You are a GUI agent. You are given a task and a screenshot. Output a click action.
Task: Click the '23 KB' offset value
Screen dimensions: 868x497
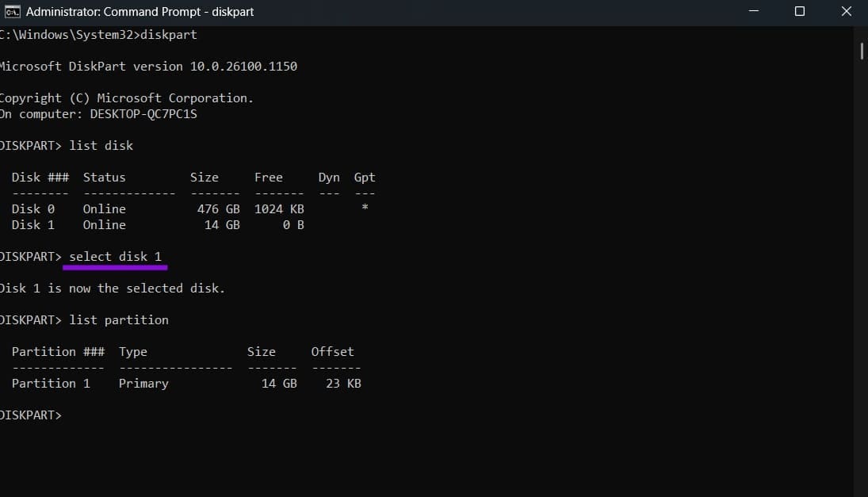pos(343,384)
